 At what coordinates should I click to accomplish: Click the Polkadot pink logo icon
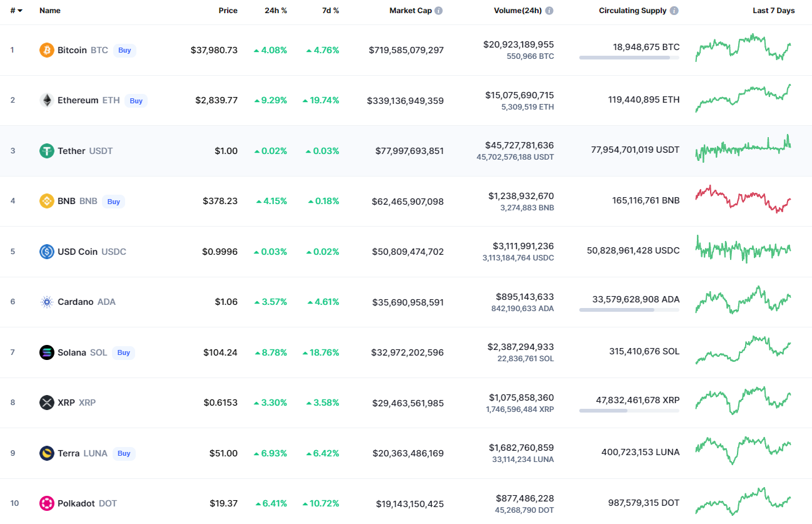[x=47, y=503]
